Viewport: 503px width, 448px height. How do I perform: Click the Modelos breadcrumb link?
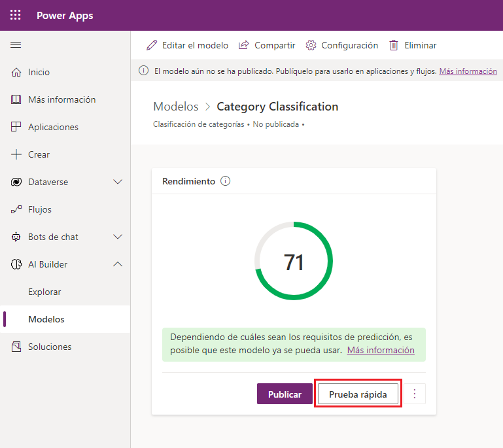176,107
